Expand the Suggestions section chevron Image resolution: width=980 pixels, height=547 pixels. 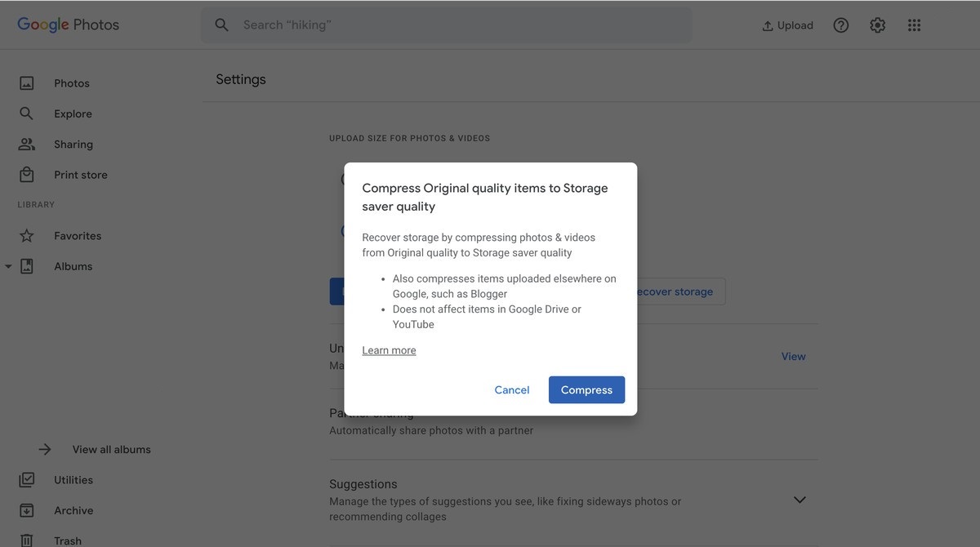pos(800,500)
